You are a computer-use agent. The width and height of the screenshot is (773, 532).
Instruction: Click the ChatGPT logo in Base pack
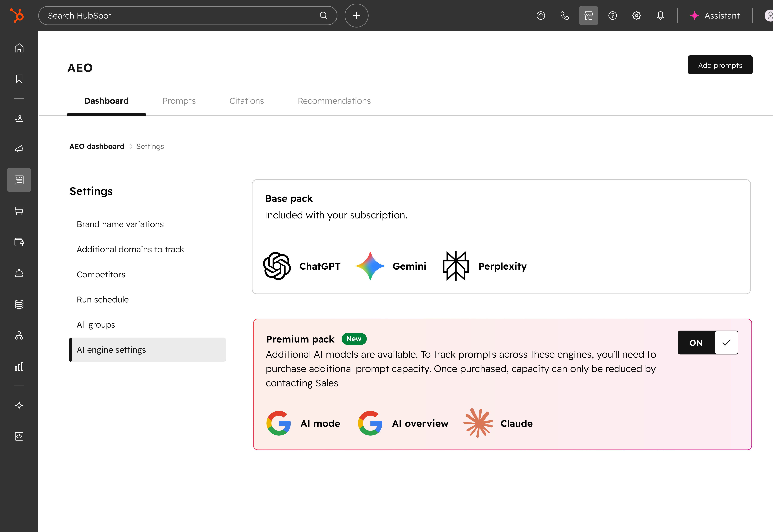(x=277, y=266)
